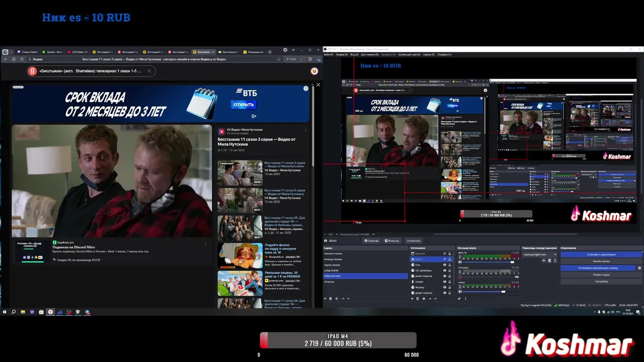Open browser tab list chevron
Screen dimensions: 644x362
point(11,52)
